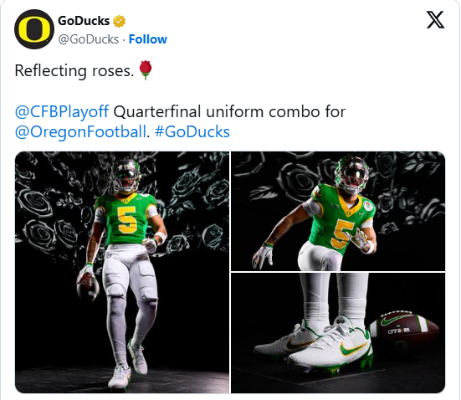The width and height of the screenshot is (461, 400).
Task: Open the #GoDucks hashtag
Action: (192, 132)
